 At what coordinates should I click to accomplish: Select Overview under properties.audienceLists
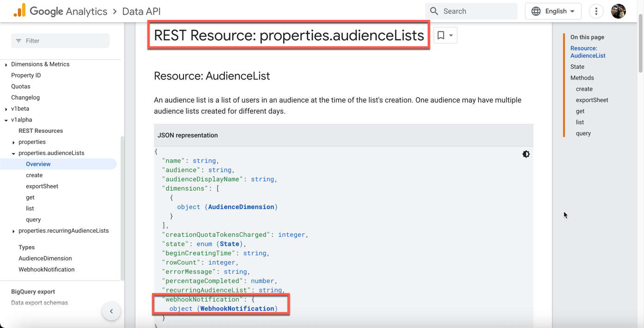(38, 164)
